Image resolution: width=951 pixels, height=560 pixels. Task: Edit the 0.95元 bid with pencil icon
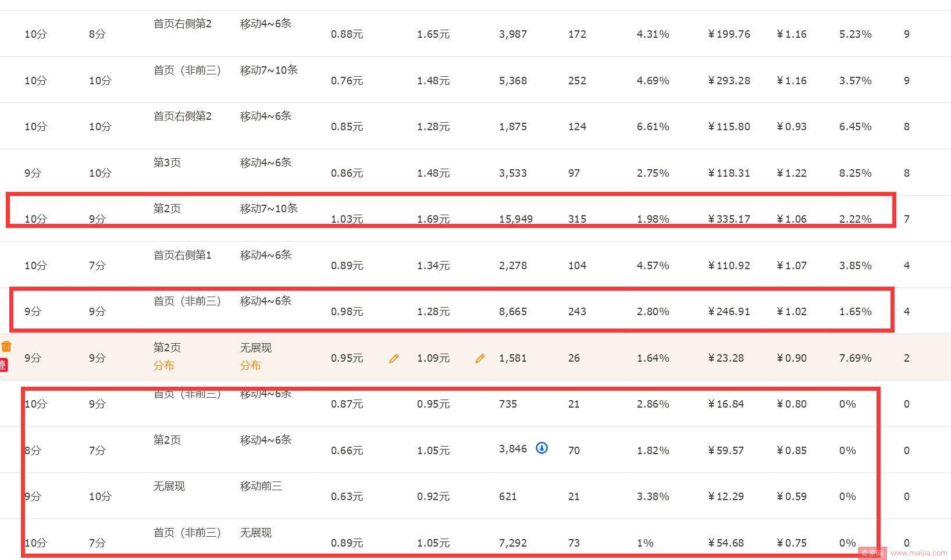point(394,358)
